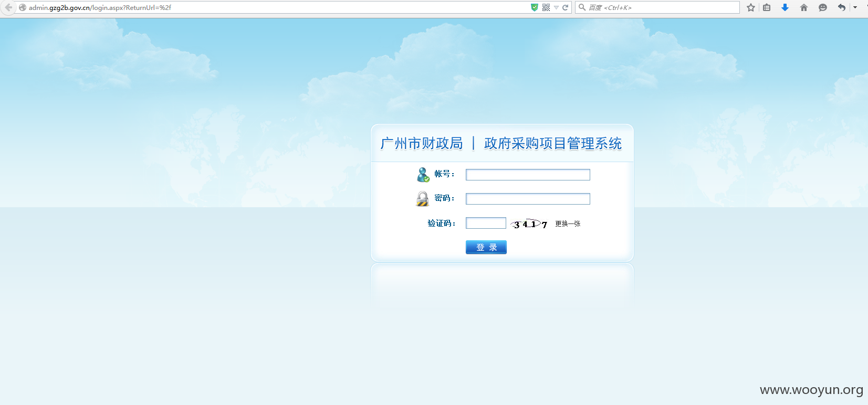The image size is (868, 405).
Task: Click the 验证码 captcha input field
Action: click(486, 223)
